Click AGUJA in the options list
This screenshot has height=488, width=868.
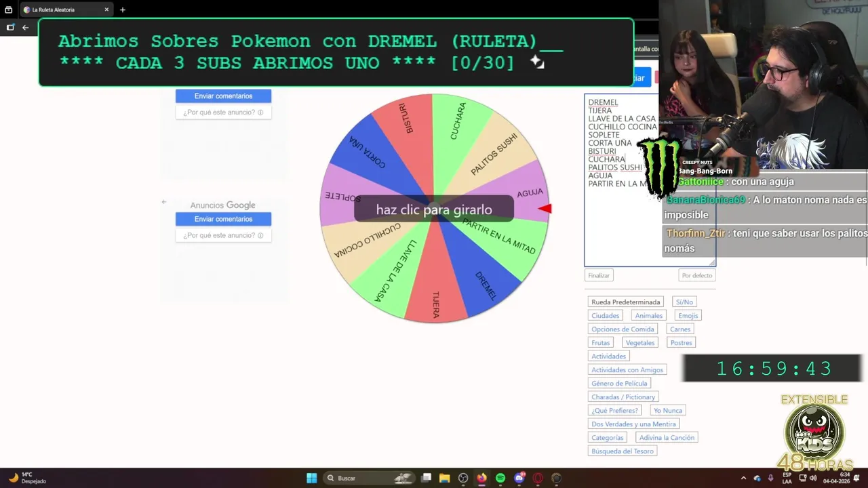600,176
